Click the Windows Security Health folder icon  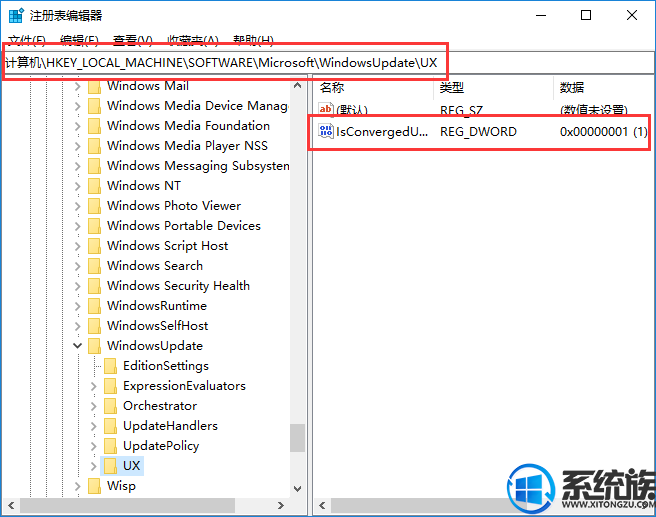coord(95,286)
